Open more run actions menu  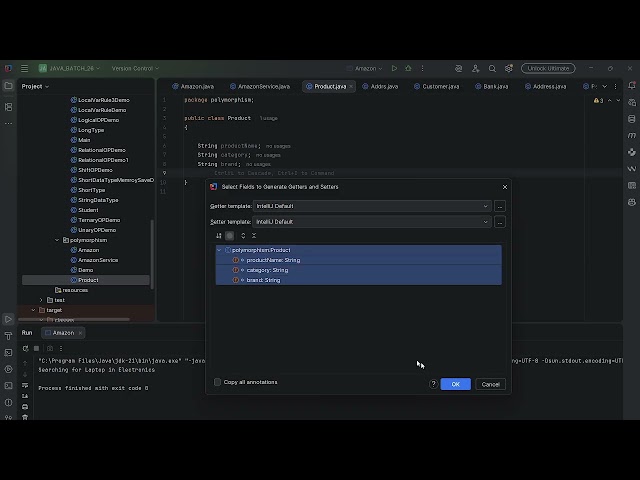(x=422, y=68)
